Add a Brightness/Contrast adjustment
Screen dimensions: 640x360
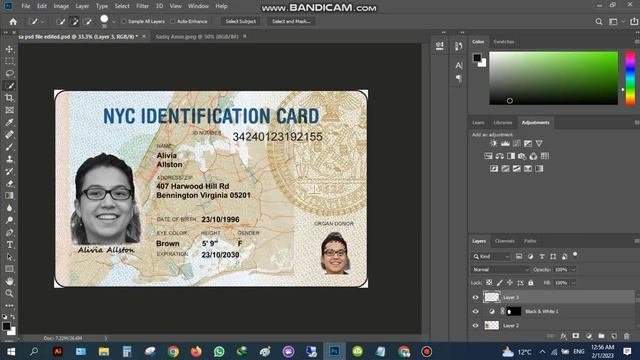tap(494, 144)
